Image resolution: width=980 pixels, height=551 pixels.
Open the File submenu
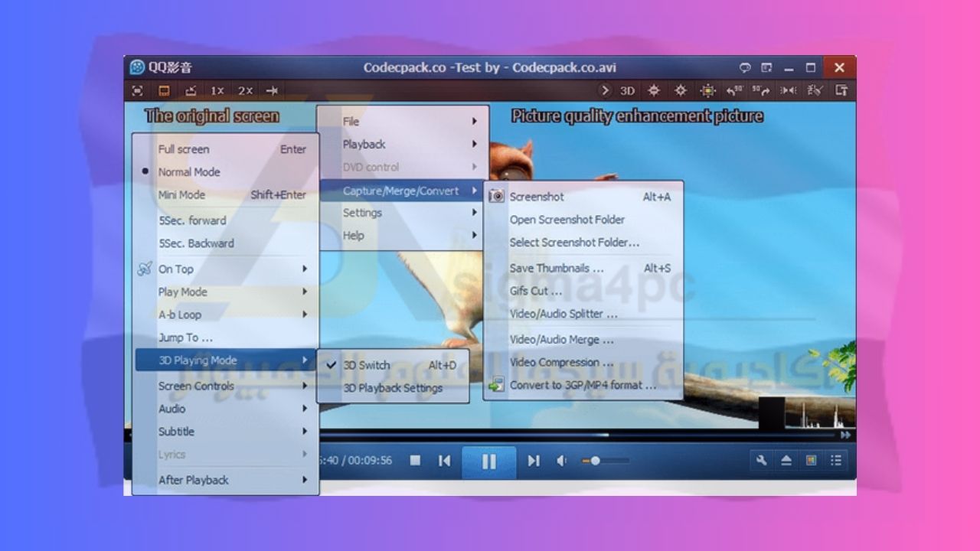point(403,121)
